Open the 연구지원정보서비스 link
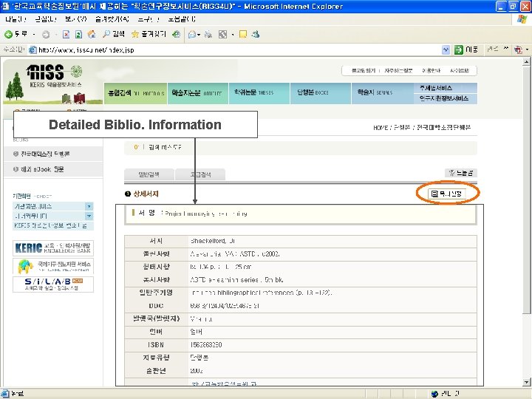This screenshot has height=399, width=532. coord(445,98)
